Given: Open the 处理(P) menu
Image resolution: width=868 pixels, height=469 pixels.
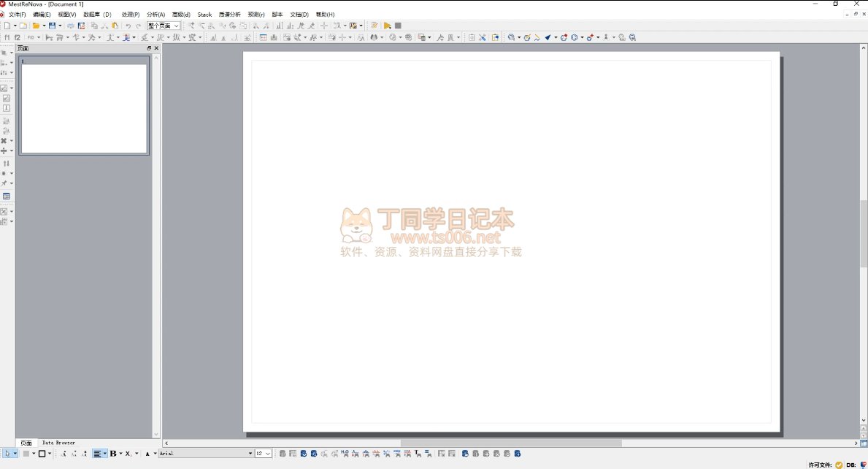Looking at the screenshot, I should 131,15.
